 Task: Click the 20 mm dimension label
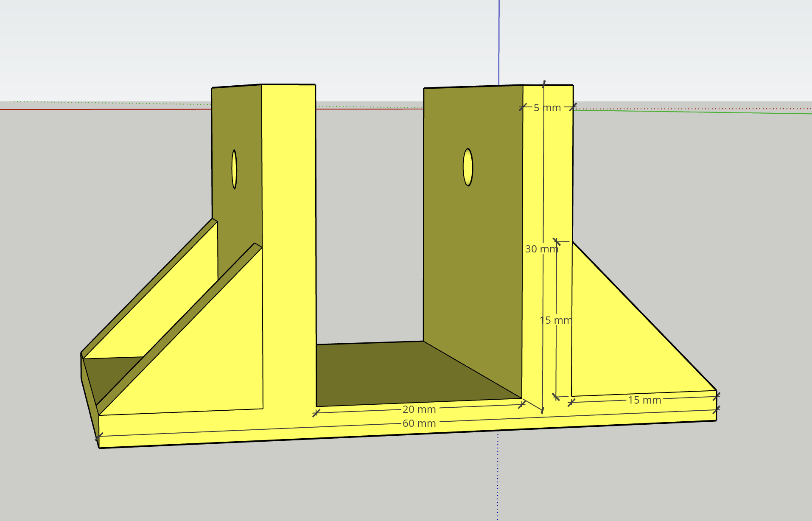coord(419,409)
